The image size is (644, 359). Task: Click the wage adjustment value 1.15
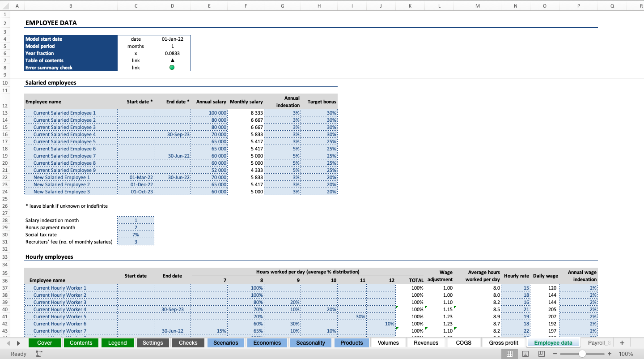439,309
